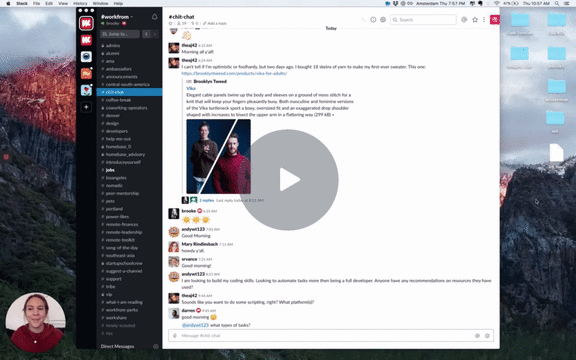Open more items vertical dots menu

click(x=484, y=19)
